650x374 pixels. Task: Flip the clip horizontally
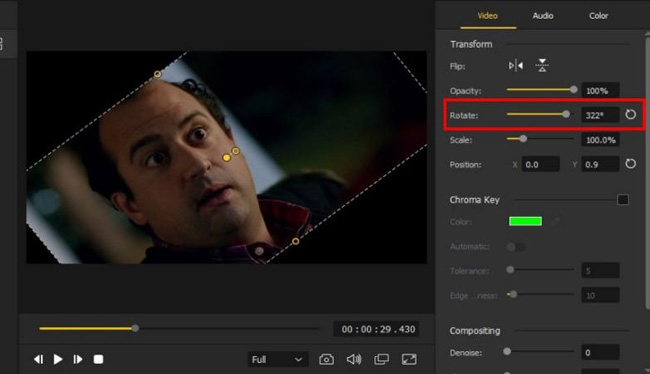coord(516,66)
